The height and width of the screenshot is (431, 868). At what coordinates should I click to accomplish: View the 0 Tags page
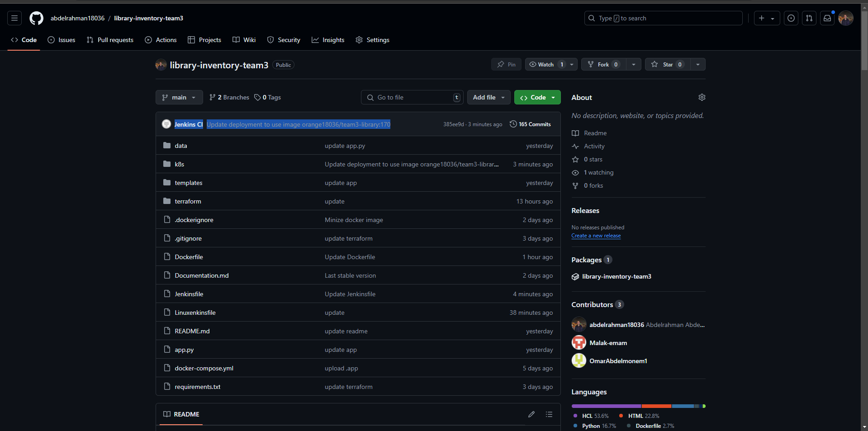click(x=268, y=97)
